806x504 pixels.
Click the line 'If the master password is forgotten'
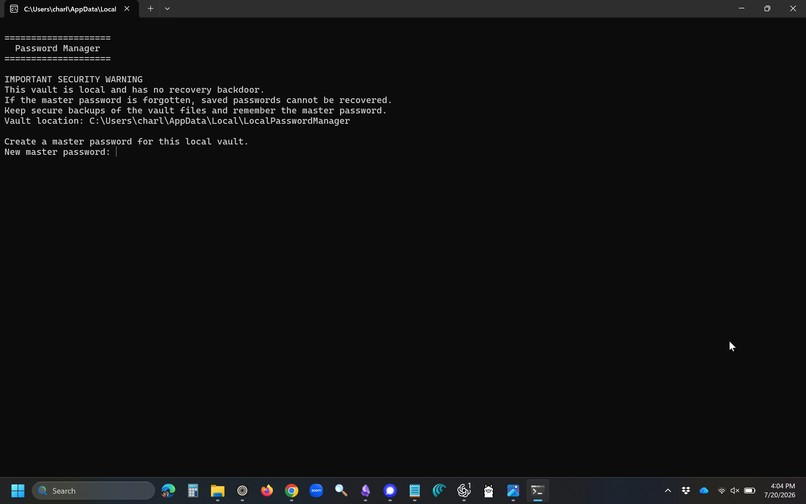point(198,100)
